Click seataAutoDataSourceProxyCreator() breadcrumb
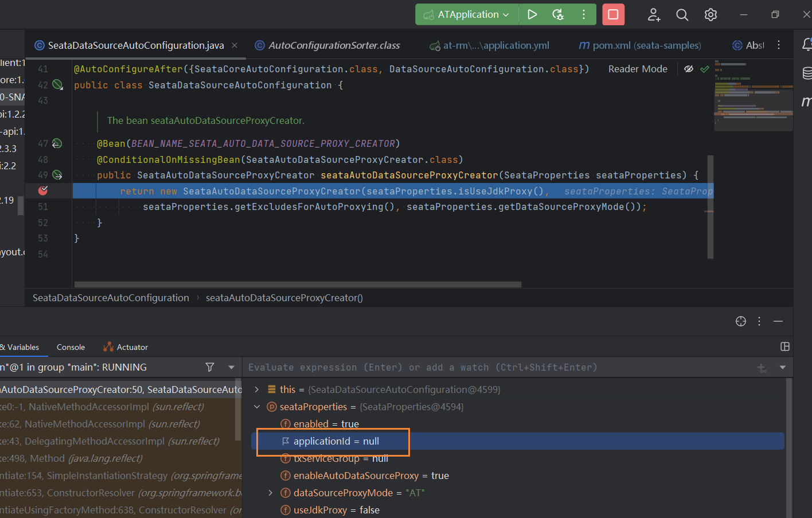This screenshot has height=518, width=812. (x=284, y=298)
